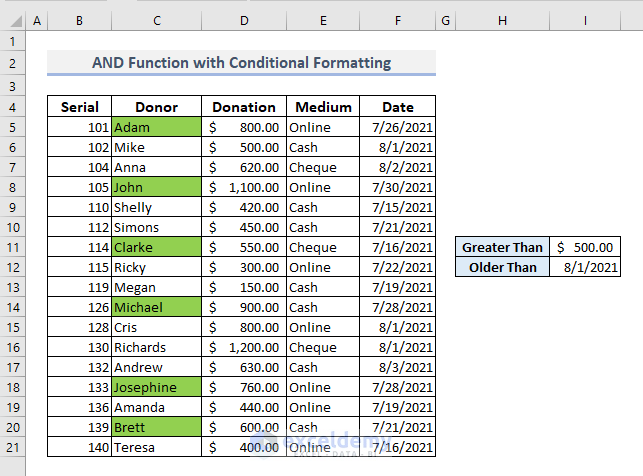The height and width of the screenshot is (476, 643).
Task: Select row 11 header
Action: pos(13,247)
